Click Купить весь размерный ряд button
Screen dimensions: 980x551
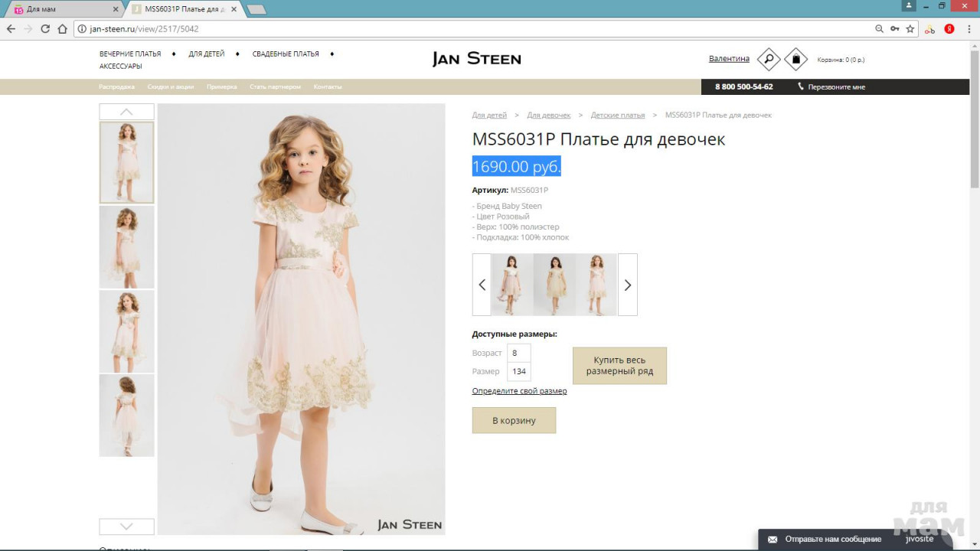(x=619, y=366)
